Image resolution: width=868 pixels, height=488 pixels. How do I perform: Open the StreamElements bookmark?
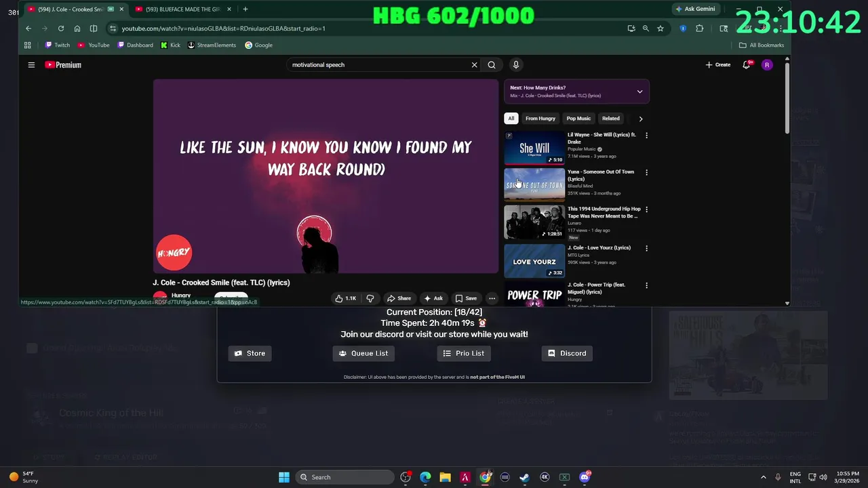point(212,45)
